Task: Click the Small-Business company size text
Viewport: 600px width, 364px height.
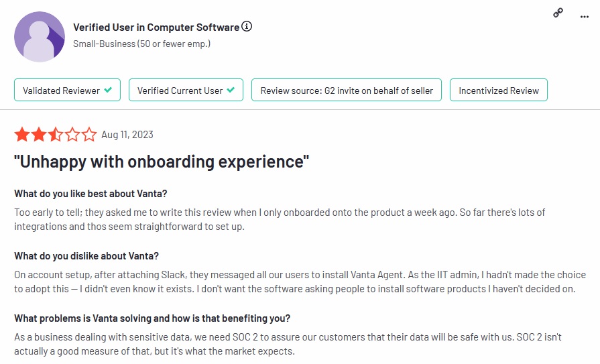Action: 141,44
